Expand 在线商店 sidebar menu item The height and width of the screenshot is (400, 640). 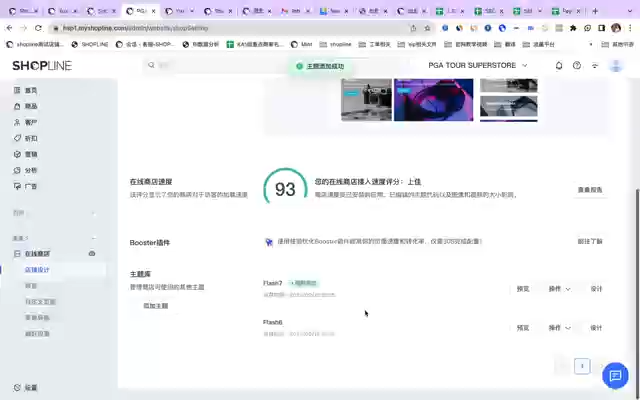(x=37, y=254)
